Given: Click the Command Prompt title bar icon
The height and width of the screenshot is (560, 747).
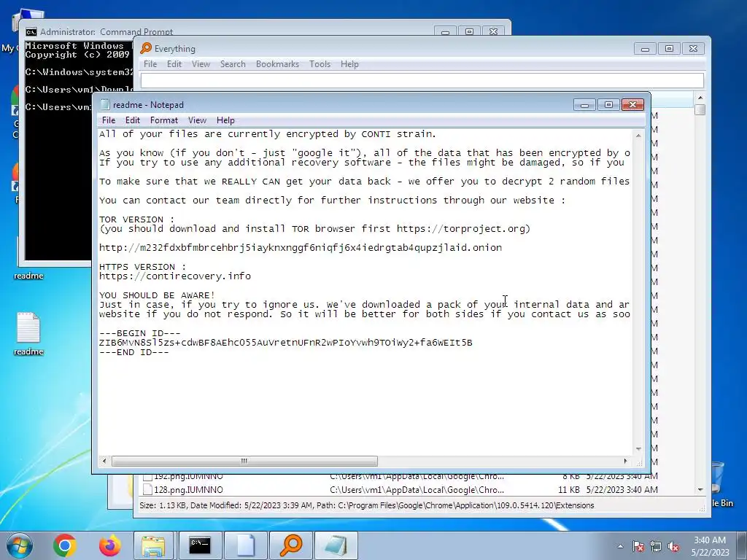Looking at the screenshot, I should click(x=31, y=32).
